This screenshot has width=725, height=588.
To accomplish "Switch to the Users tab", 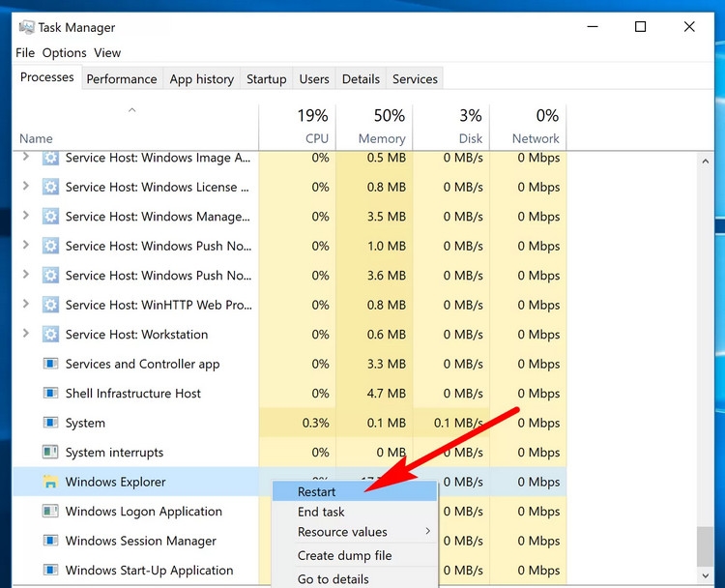I will click(x=314, y=79).
